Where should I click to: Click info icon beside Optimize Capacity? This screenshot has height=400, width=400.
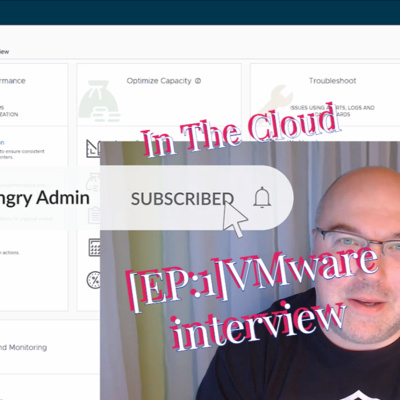(198, 81)
